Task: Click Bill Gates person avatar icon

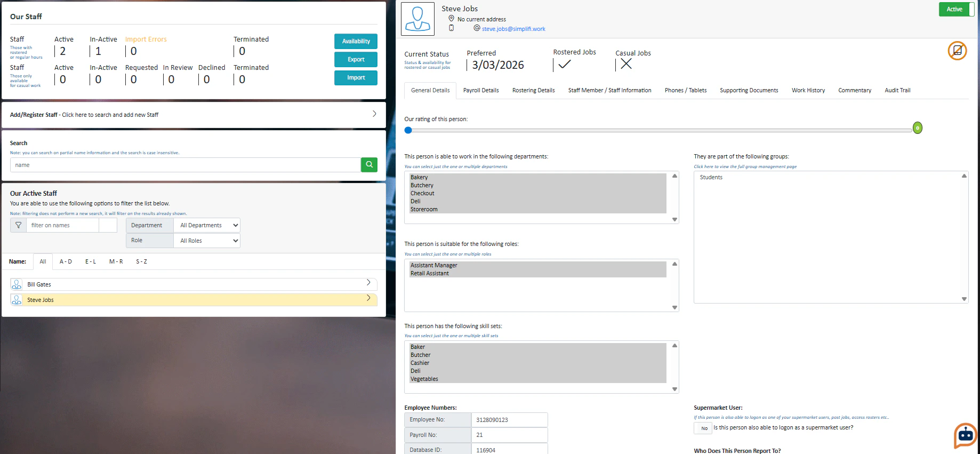Action: [17, 284]
